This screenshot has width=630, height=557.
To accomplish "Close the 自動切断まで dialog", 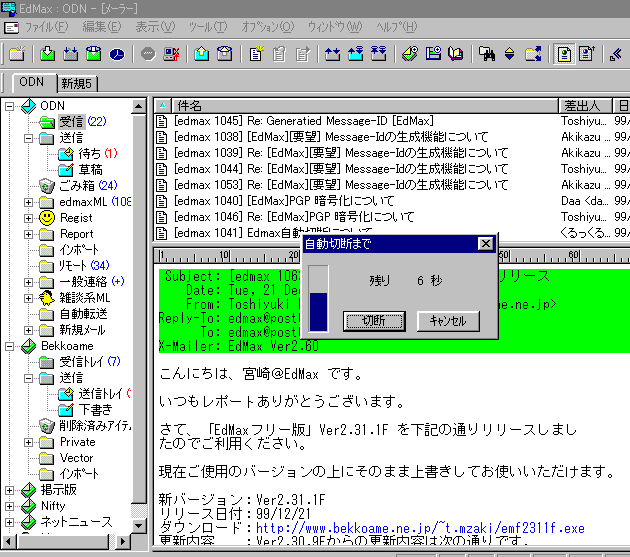I will (x=486, y=244).
